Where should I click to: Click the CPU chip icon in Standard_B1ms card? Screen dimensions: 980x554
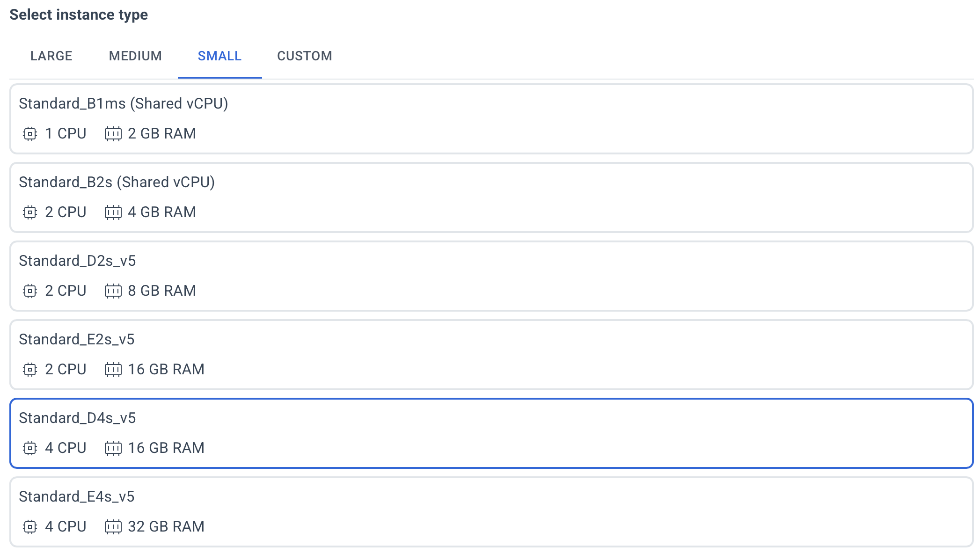[x=30, y=134]
